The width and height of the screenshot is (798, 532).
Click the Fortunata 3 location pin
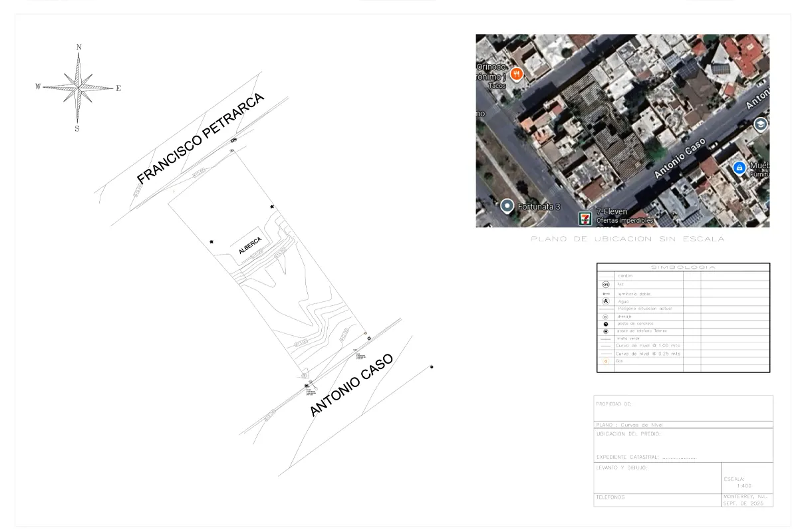[507, 206]
